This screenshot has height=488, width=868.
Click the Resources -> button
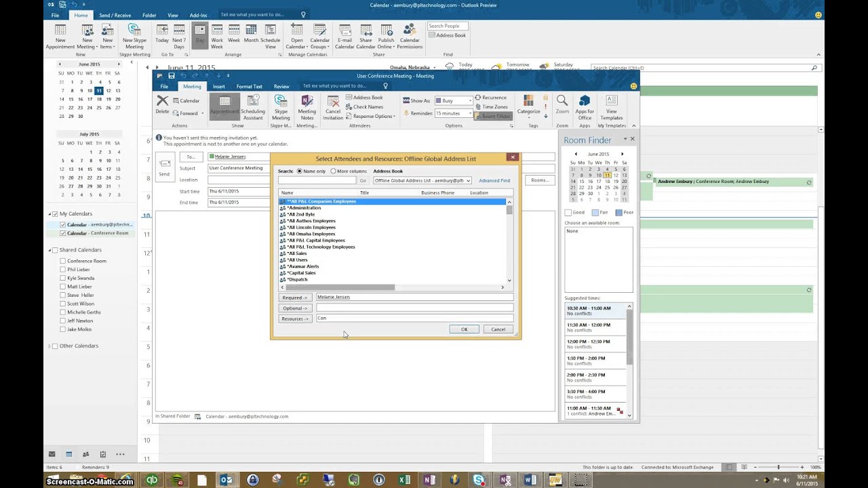coord(295,319)
